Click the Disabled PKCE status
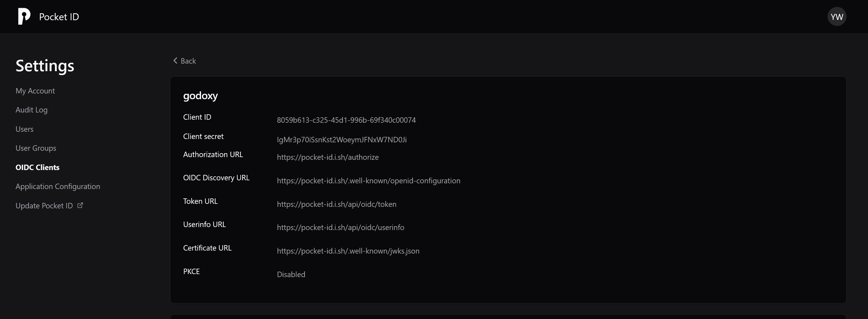The height and width of the screenshot is (319, 868). [290, 274]
